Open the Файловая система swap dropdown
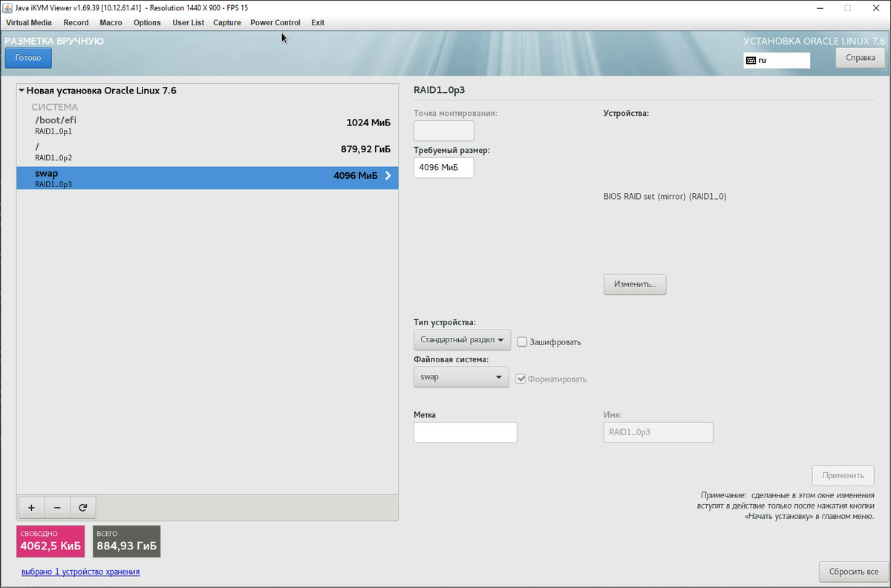The width and height of the screenshot is (891, 588). click(461, 377)
